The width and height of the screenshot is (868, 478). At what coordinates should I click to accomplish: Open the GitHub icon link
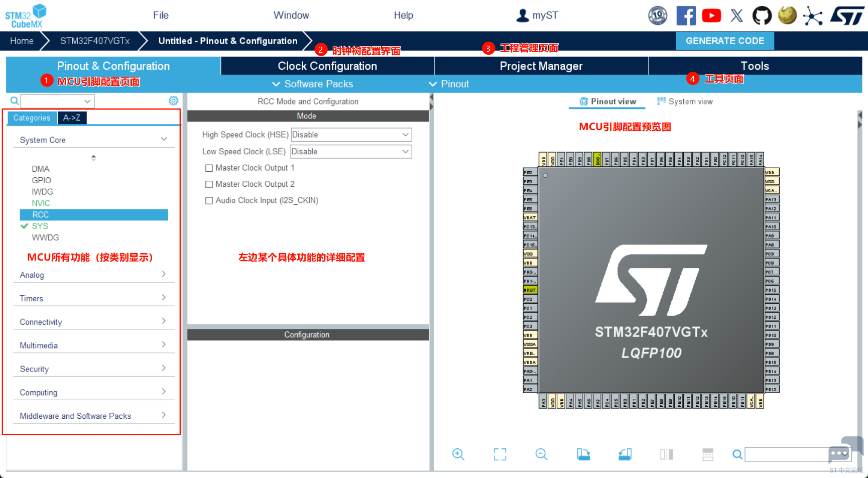[762, 16]
